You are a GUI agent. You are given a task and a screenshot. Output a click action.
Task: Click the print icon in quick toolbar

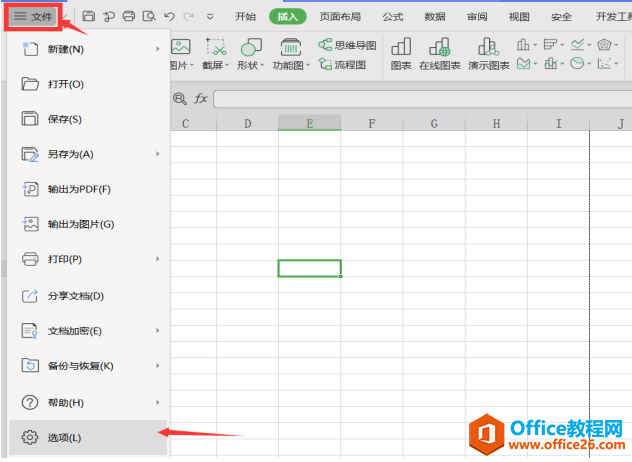[x=129, y=16]
